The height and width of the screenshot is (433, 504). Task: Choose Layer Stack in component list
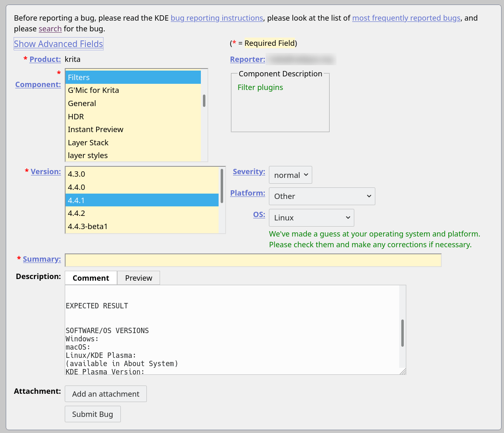[88, 143]
